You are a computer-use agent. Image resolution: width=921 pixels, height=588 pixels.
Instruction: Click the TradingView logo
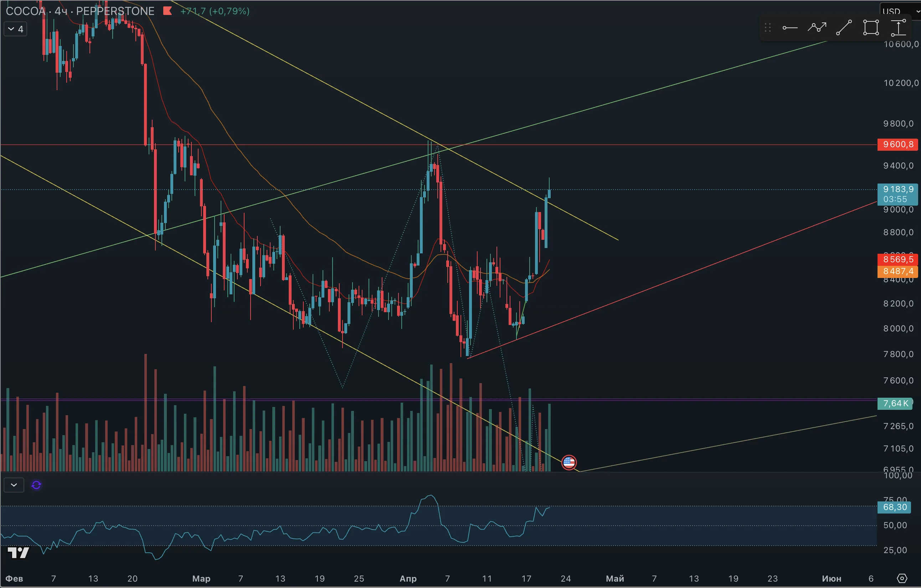[19, 552]
